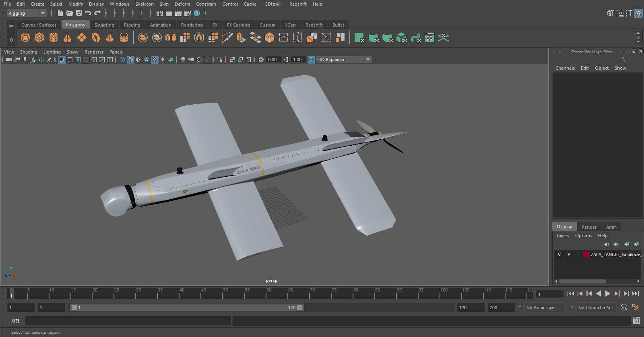
Task: Click the Bevel cube shelf icon
Action: pyautogui.click(x=269, y=38)
